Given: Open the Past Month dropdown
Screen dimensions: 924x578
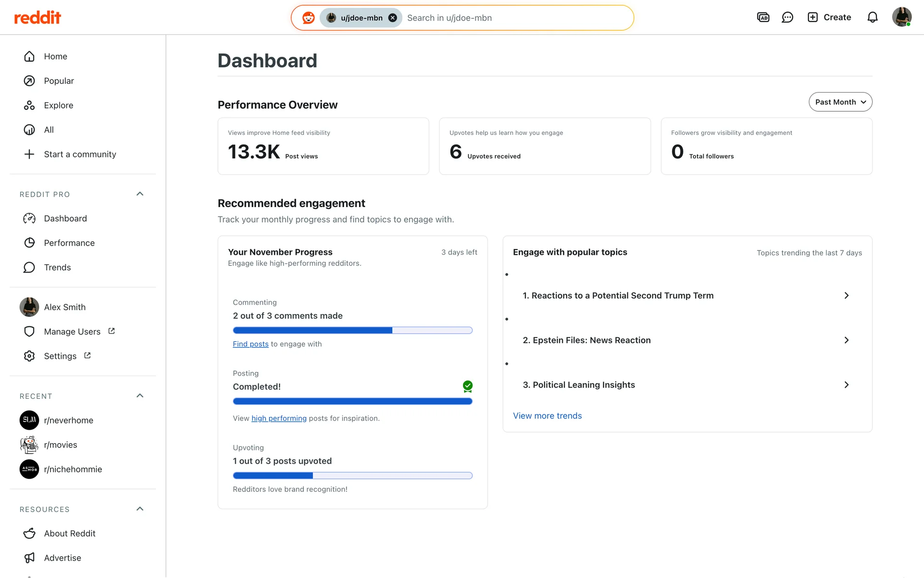Looking at the screenshot, I should [840, 102].
